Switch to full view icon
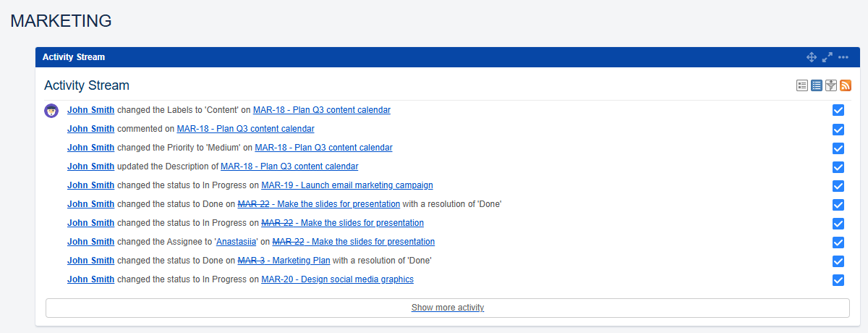 (x=802, y=85)
